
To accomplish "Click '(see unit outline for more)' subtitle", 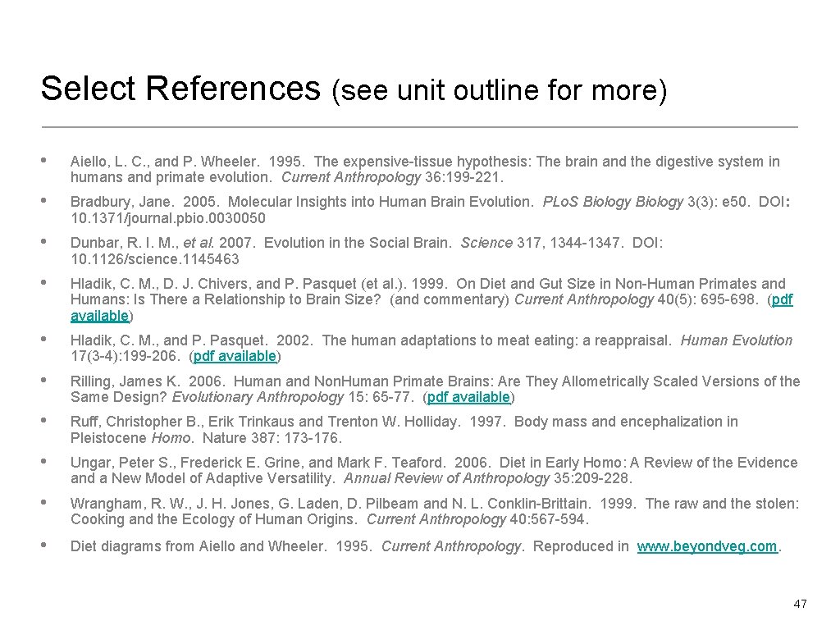I will pos(500,89).
